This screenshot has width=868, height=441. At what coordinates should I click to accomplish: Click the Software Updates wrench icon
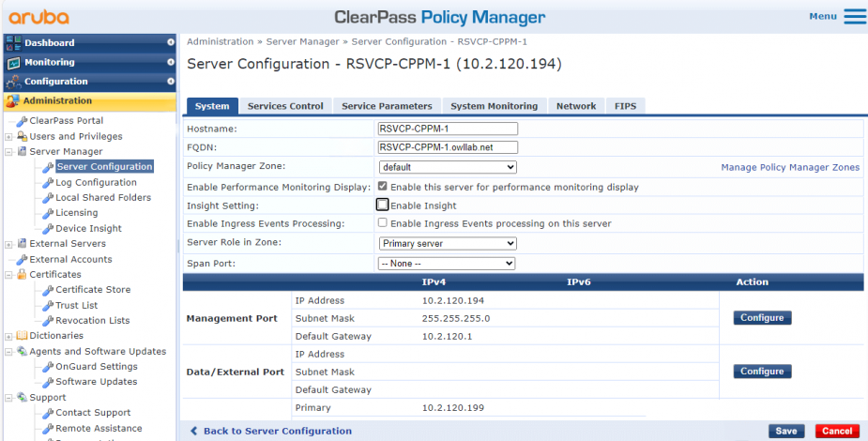pos(48,382)
